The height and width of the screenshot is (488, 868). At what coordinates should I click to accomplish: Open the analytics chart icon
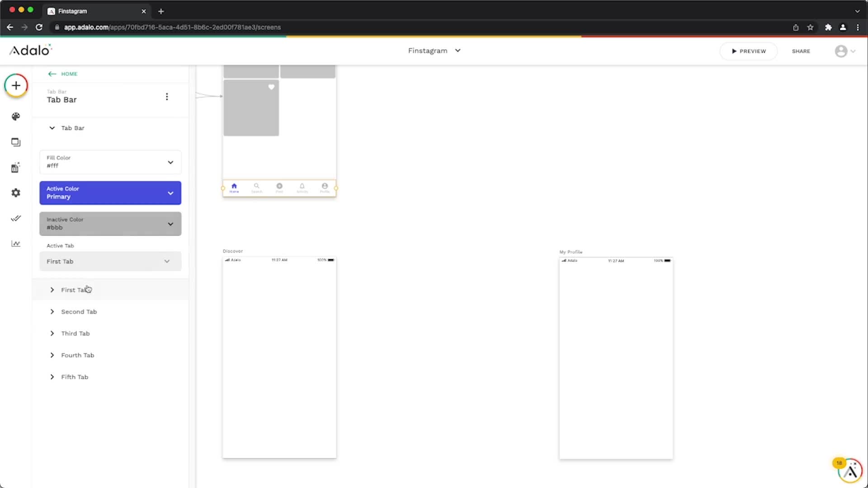[x=16, y=244]
